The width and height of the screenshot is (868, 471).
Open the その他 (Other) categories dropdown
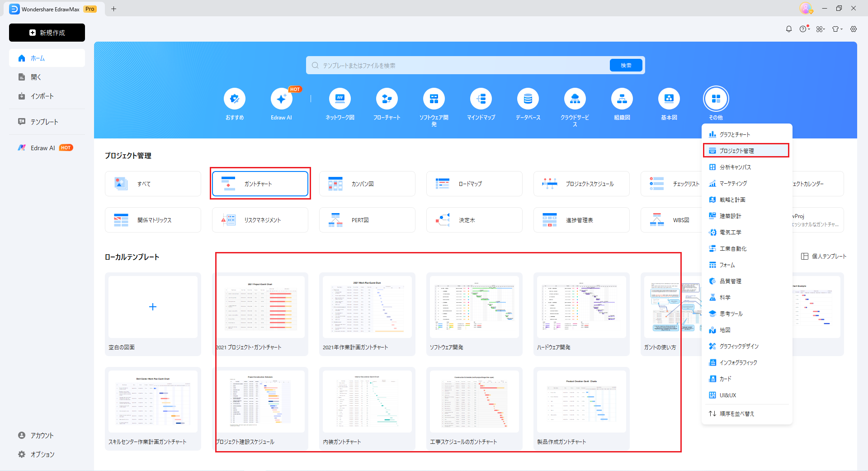[x=716, y=99]
